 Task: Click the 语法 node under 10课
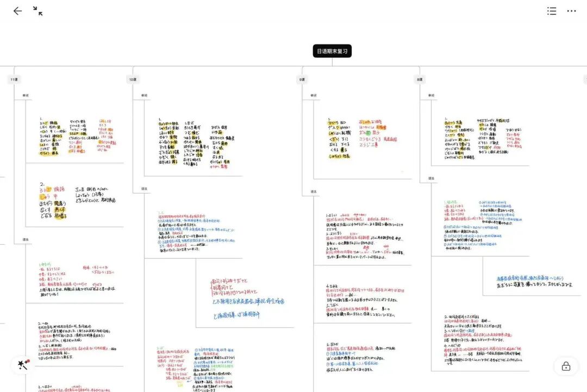point(145,189)
